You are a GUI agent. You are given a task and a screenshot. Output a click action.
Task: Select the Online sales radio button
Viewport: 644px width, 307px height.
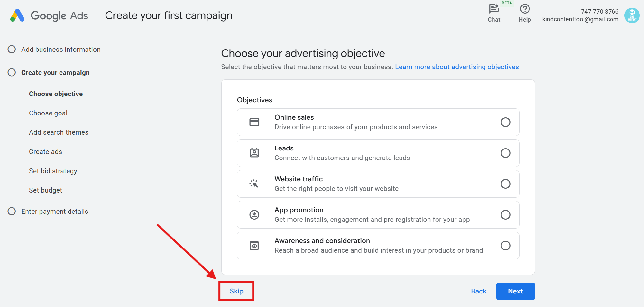505,122
